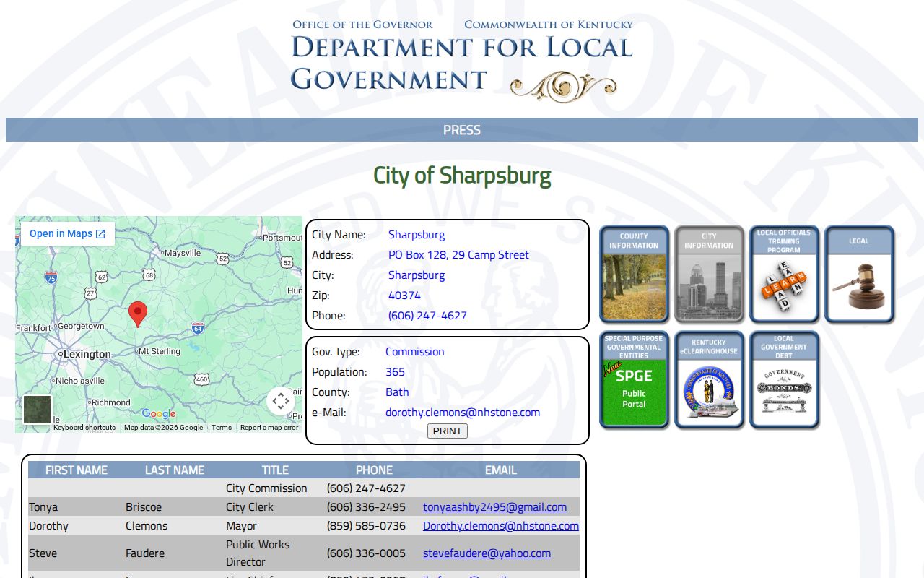This screenshot has width=924, height=578.
Task: Click the red map location pin
Action: 138,314
